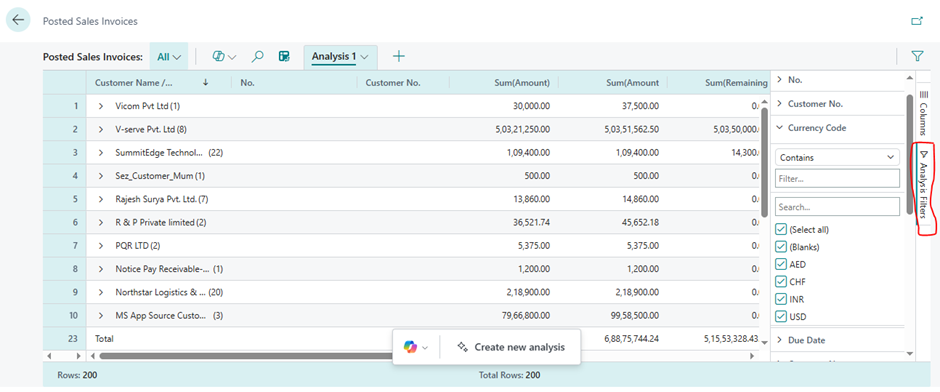Go back using the arrow button
Viewport: 940px width, 392px height.
18,20
